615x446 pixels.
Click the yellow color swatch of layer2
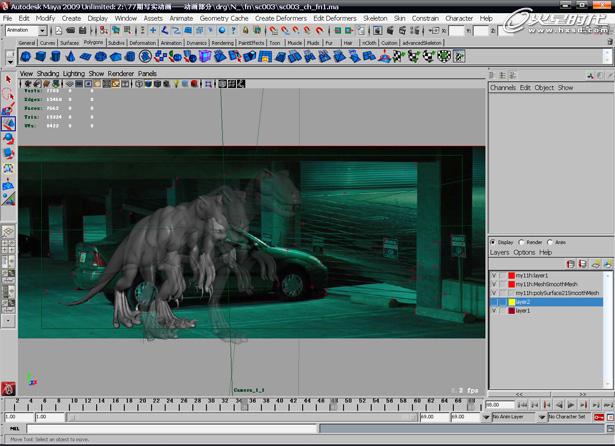(511, 302)
